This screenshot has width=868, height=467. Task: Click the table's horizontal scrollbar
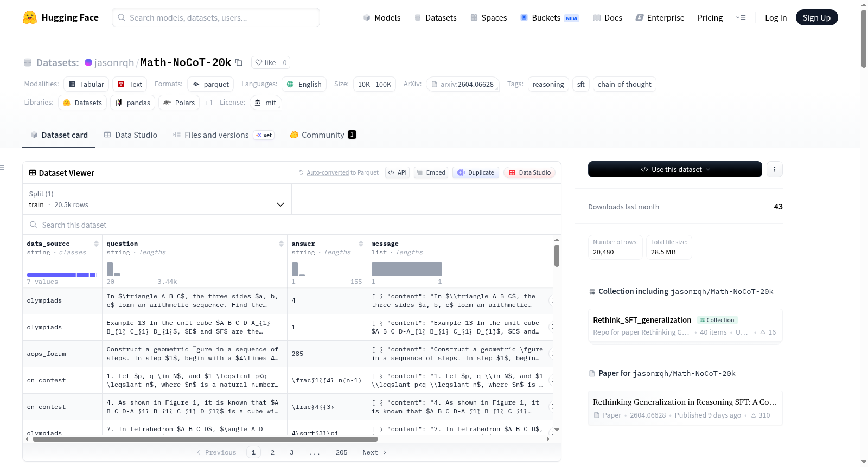(x=205, y=439)
